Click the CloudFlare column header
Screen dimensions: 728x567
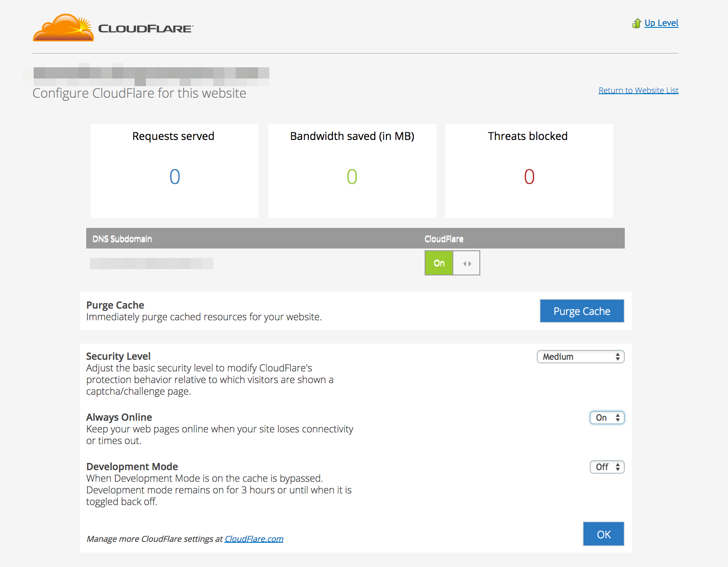click(x=444, y=239)
